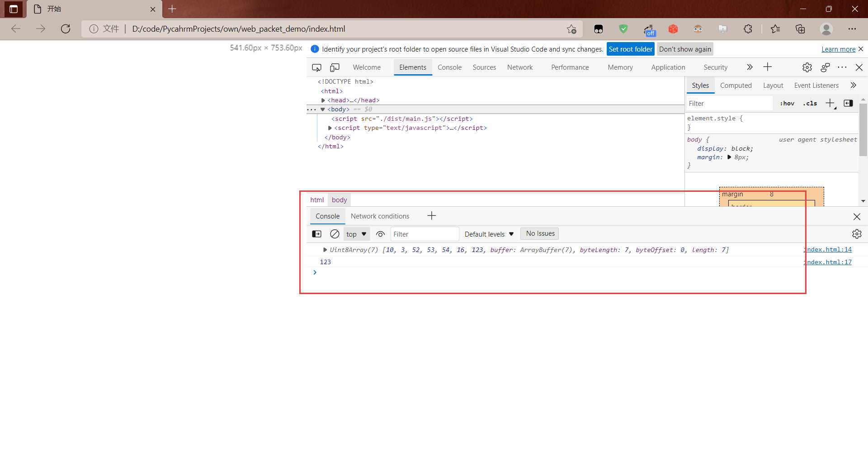Create live expression eye icon
Viewport: 868px width, 466px height.
[x=381, y=234]
